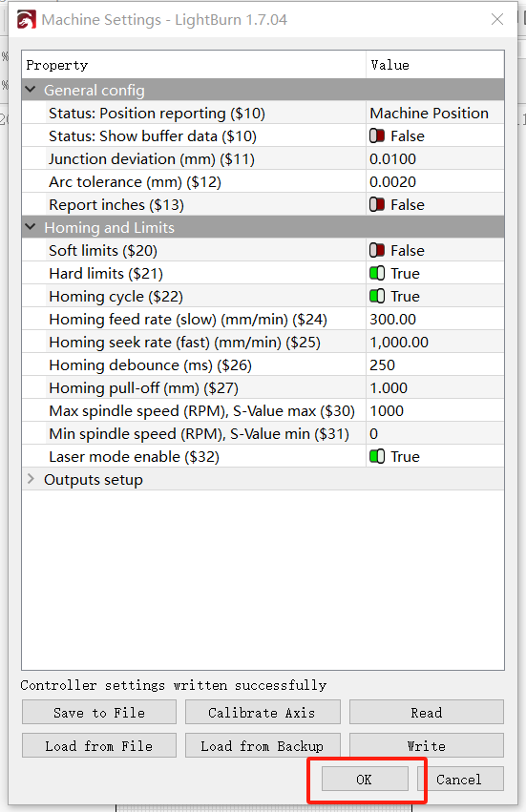Close the Machine Settings dialog
This screenshot has width=526, height=812.
pos(497,20)
